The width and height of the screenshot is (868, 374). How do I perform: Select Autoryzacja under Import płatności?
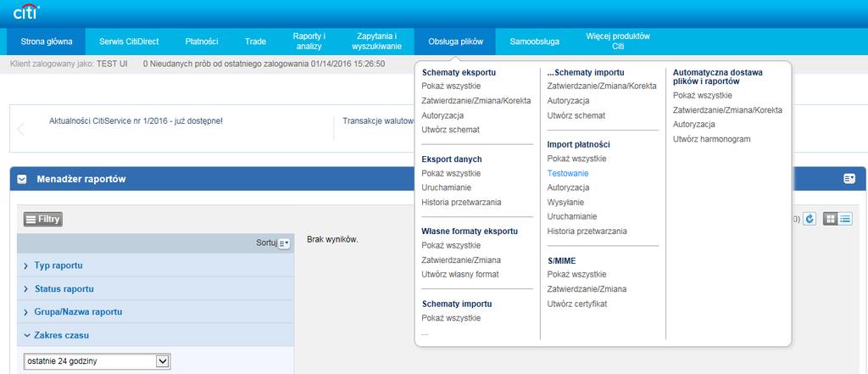point(568,187)
